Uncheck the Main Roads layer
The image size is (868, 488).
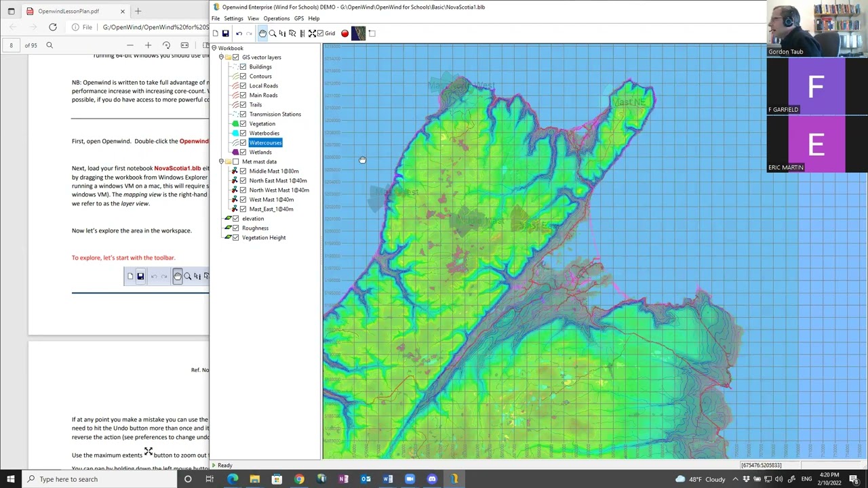coord(243,95)
